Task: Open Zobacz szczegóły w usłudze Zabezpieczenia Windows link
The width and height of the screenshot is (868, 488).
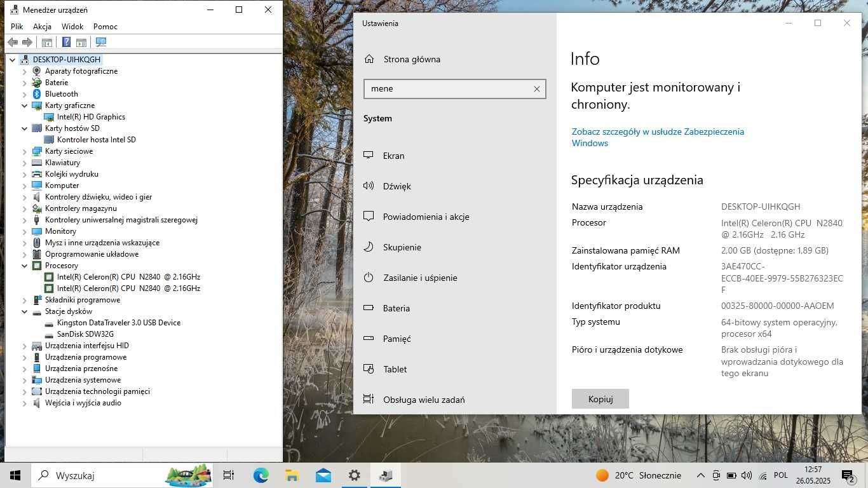Action: [x=658, y=137]
